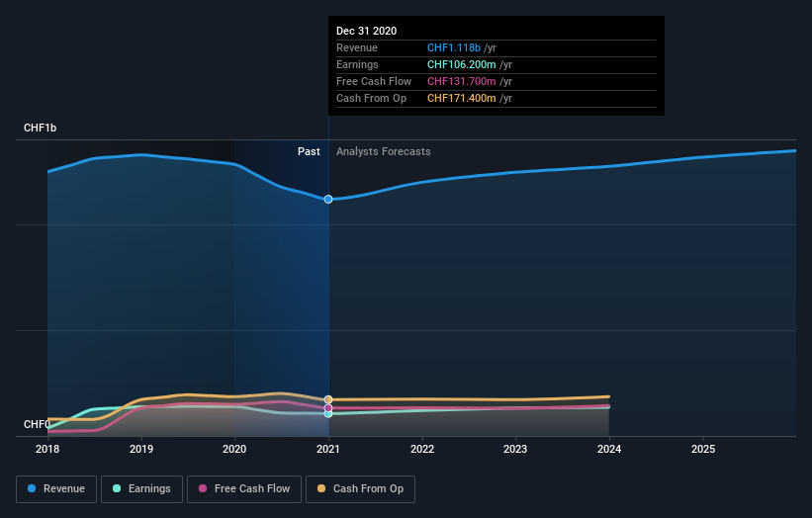Viewport: 812px width, 518px height.
Task: Toggle the Cash From Op legend button
Action: [360, 489]
